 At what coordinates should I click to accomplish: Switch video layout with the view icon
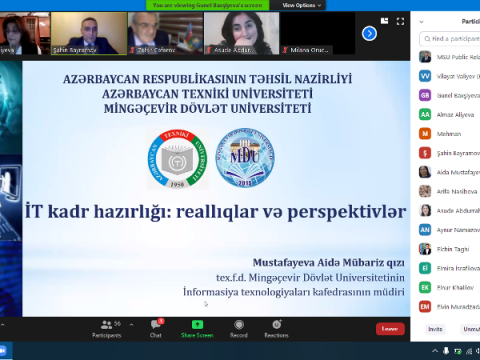(x=384, y=21)
